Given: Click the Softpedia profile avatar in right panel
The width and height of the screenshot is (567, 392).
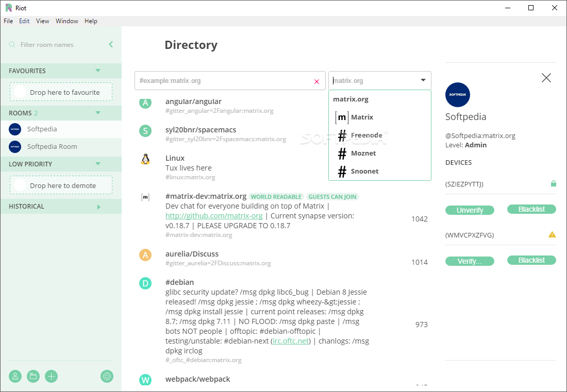Looking at the screenshot, I should pyautogui.click(x=457, y=95).
